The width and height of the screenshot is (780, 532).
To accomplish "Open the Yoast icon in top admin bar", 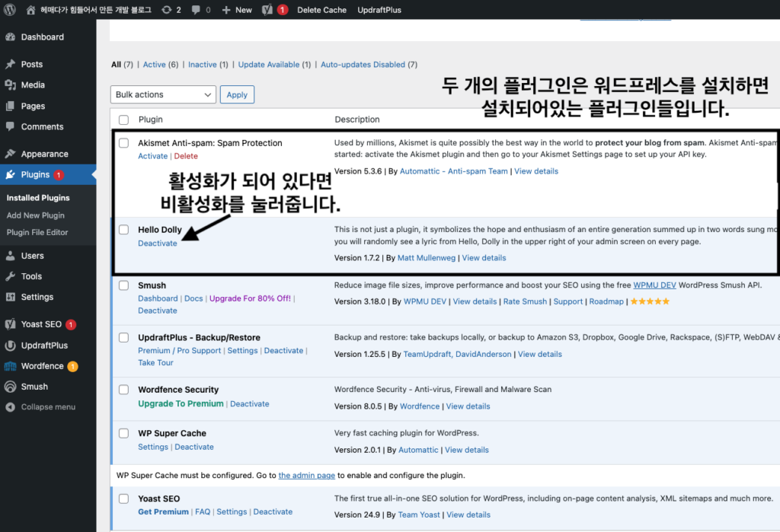I will click(267, 10).
